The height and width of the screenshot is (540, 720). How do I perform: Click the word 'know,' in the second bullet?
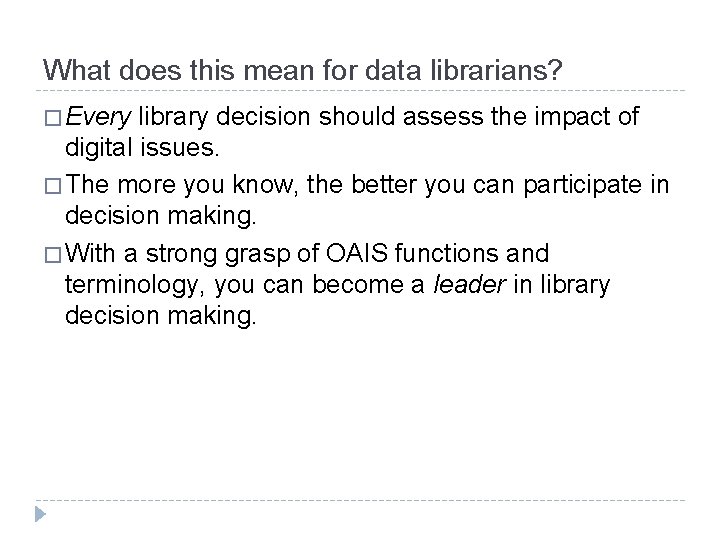[265, 185]
